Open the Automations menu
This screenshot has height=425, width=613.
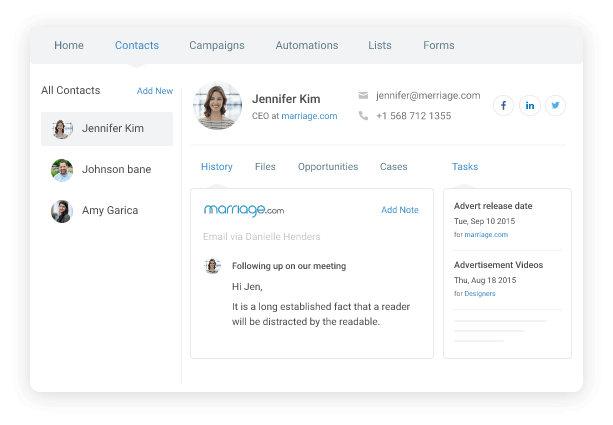307,45
